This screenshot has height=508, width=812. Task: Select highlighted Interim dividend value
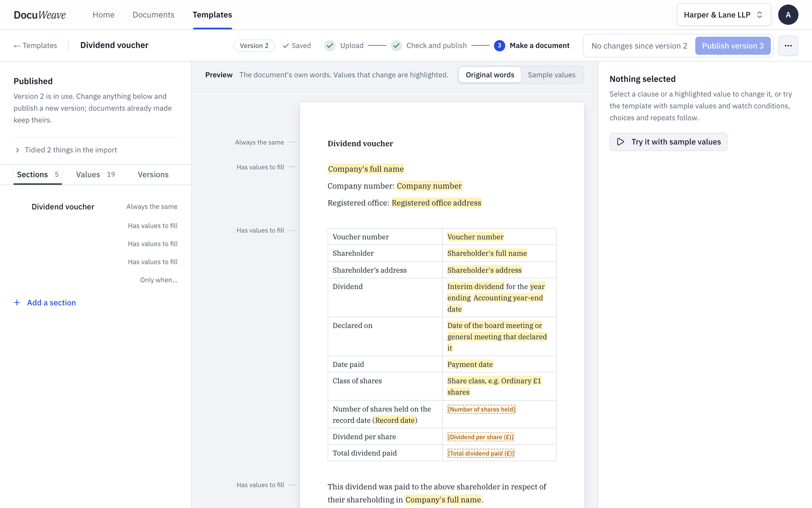pyautogui.click(x=475, y=287)
